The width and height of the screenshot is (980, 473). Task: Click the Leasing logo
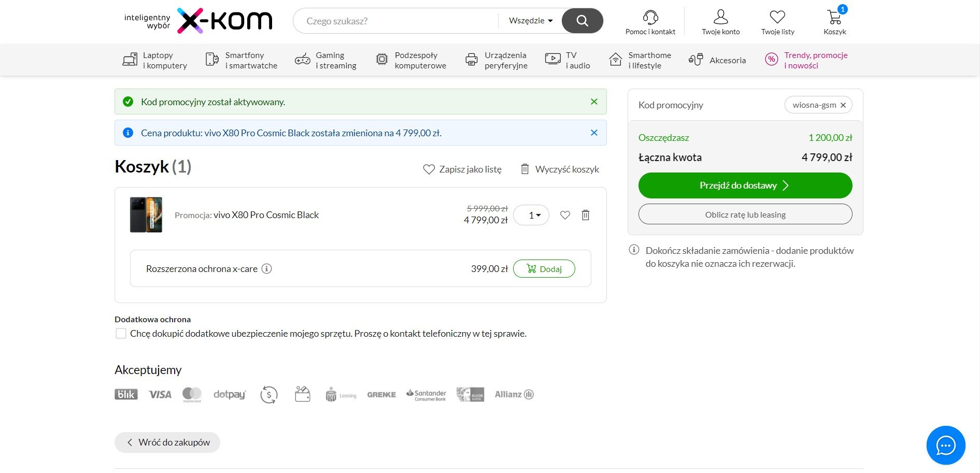click(x=341, y=395)
